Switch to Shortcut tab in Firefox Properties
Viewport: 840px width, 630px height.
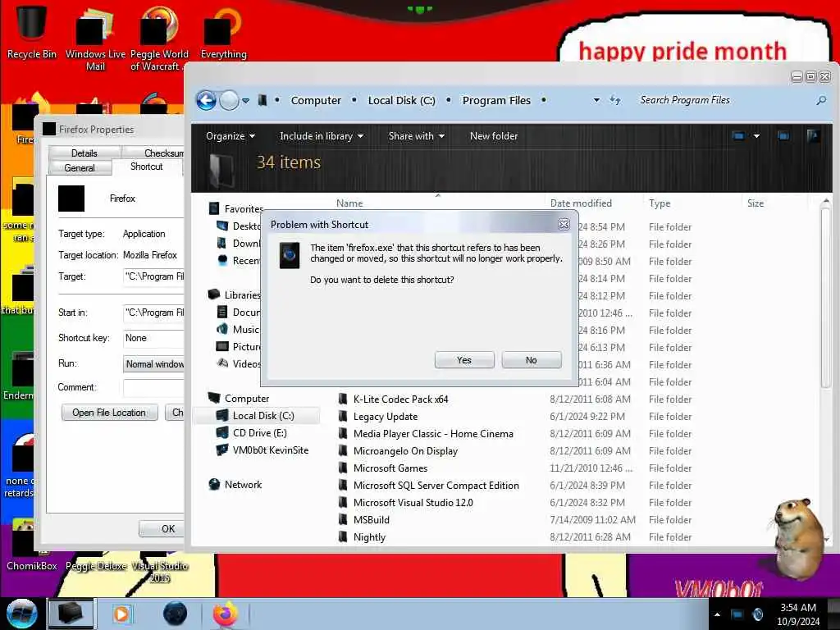(146, 167)
